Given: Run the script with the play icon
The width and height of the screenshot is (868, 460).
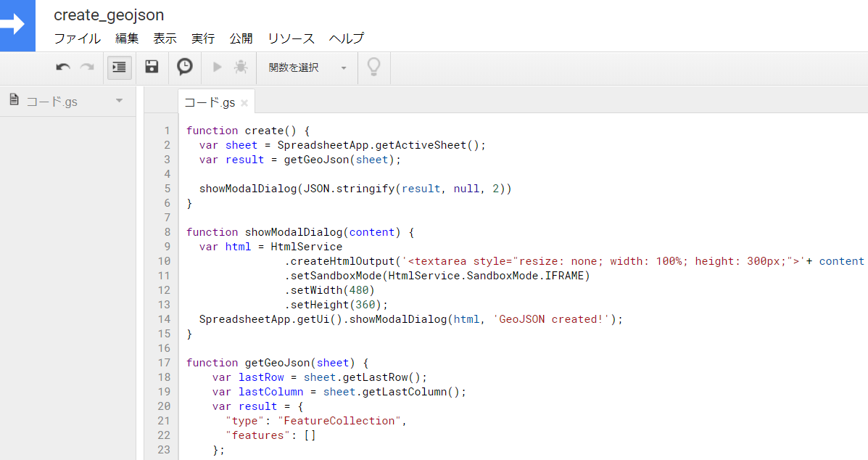Looking at the screenshot, I should tap(218, 67).
